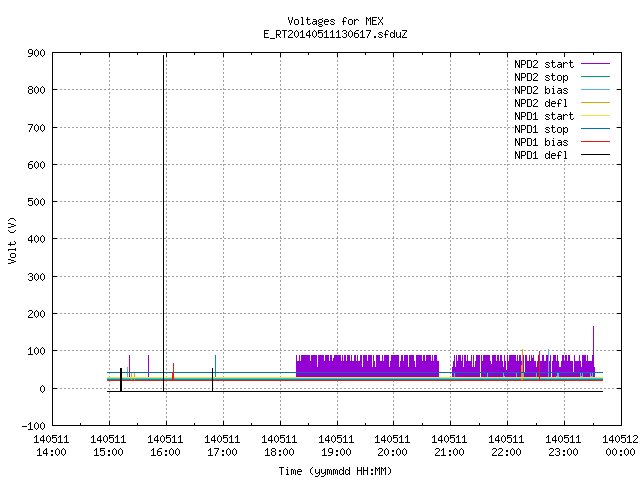
Task: Click the orange NPD2 defl legend line sample
Action: [595, 102]
